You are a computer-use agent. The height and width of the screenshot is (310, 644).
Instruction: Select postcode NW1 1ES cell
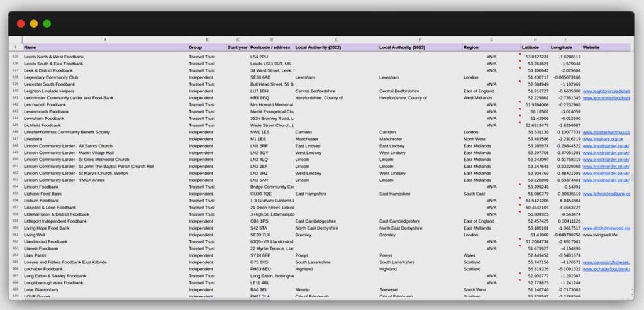click(272, 132)
